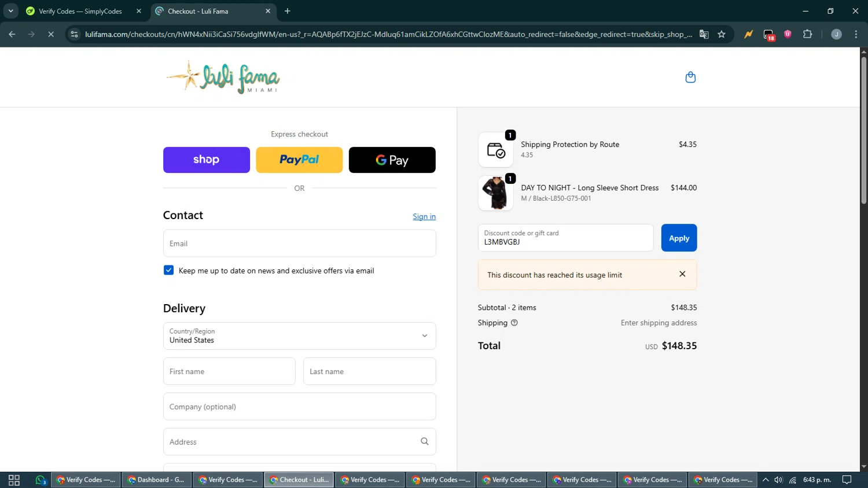Click the Shipping Protection by Route thumbnail
The height and width of the screenshot is (488, 868).
496,150
